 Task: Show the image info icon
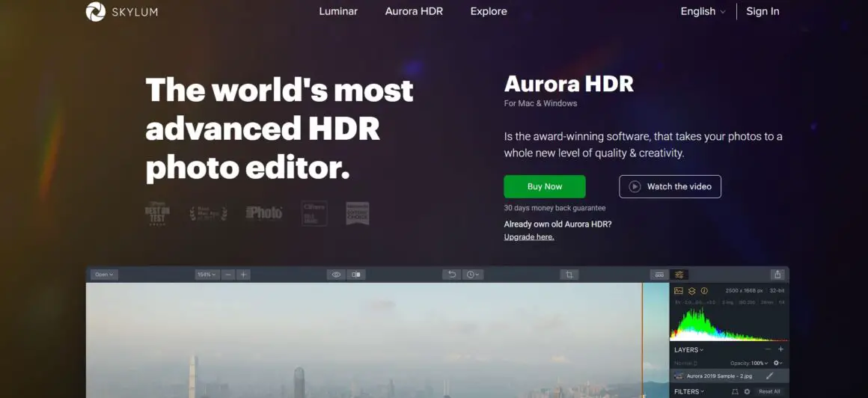[704, 290]
